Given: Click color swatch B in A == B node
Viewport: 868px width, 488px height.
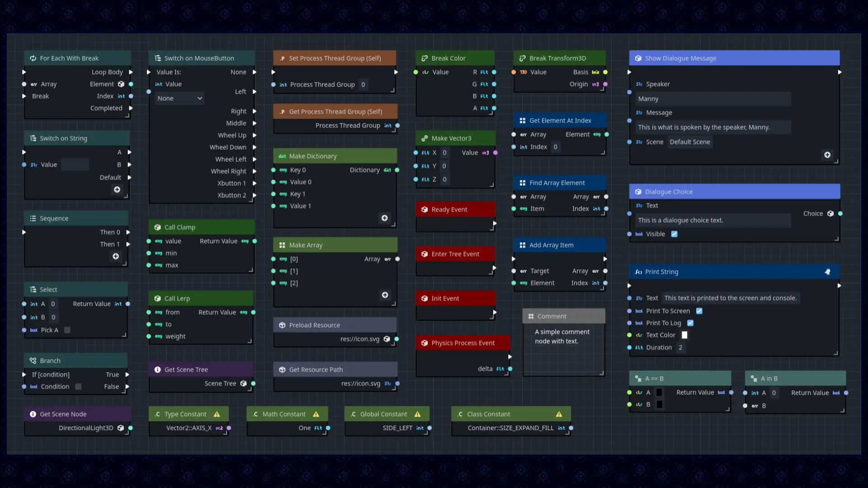Looking at the screenshot, I should click(x=659, y=404).
